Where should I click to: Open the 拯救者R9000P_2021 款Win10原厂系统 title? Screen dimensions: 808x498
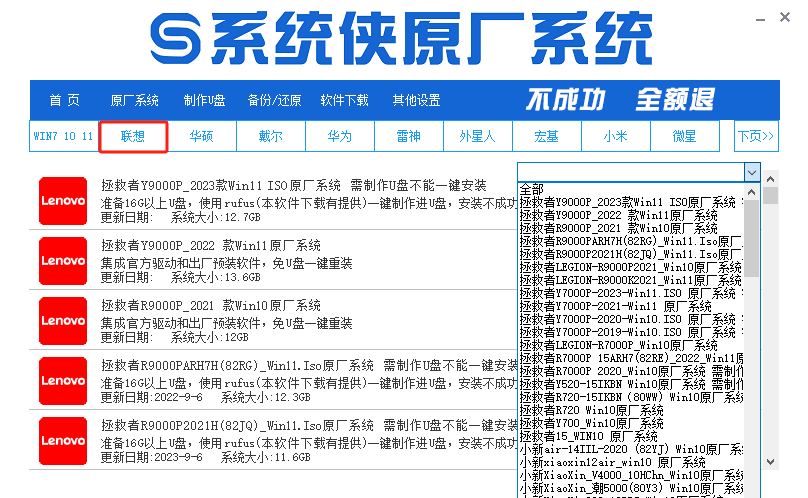(x=211, y=305)
